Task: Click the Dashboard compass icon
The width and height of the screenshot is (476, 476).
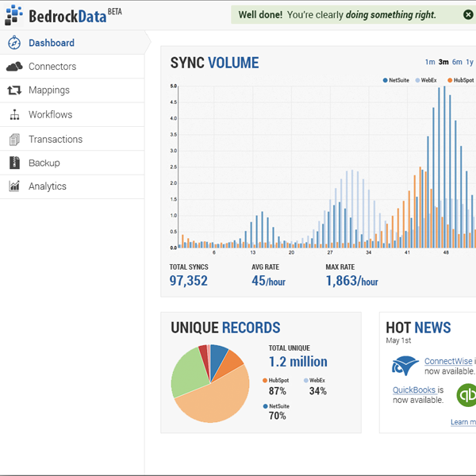Action: 14,43
